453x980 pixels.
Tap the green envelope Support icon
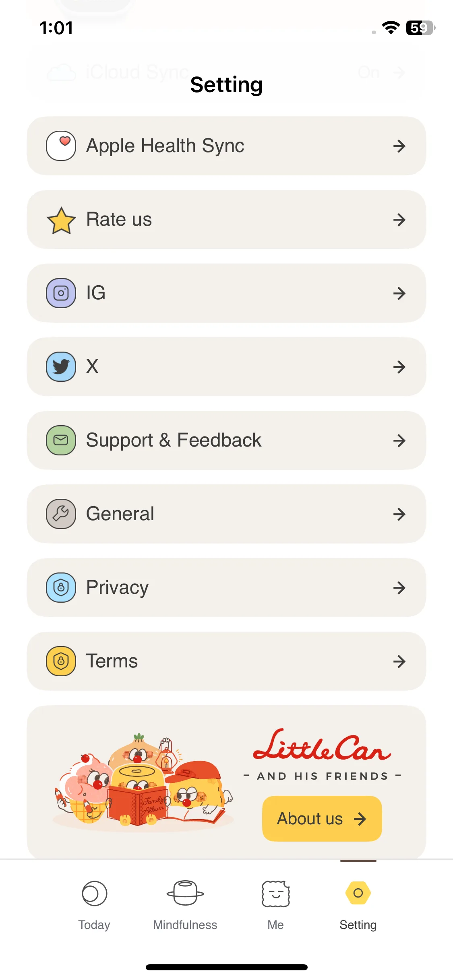[61, 440]
